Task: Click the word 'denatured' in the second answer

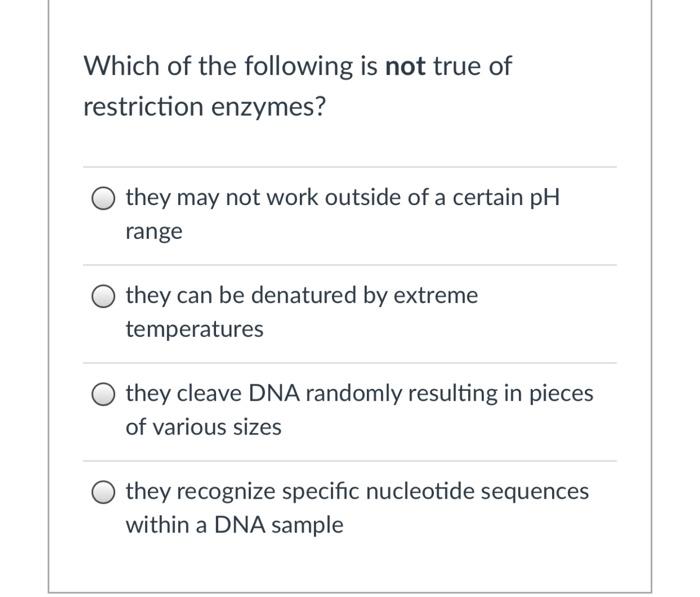Action: pos(304,295)
